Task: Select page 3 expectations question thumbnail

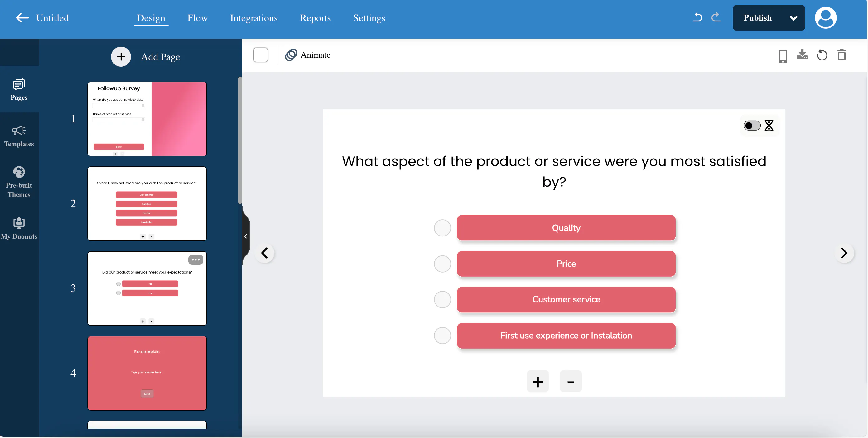Action: 147,288
